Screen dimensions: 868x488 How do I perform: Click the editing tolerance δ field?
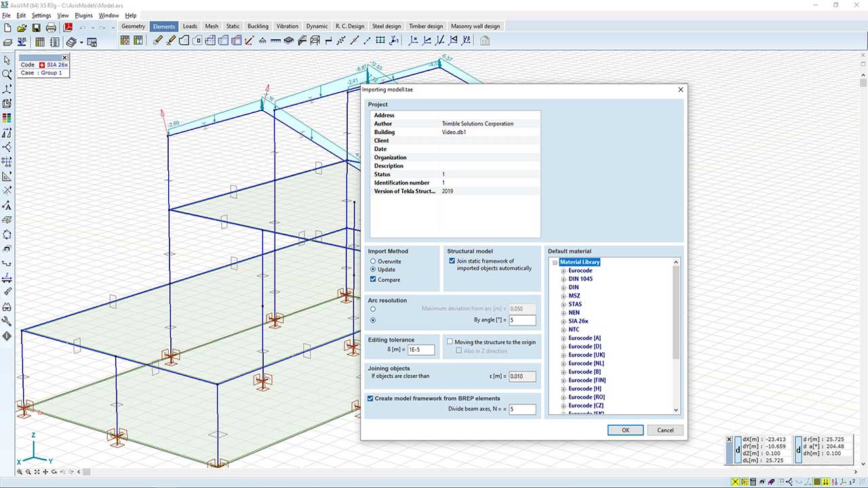(x=421, y=350)
